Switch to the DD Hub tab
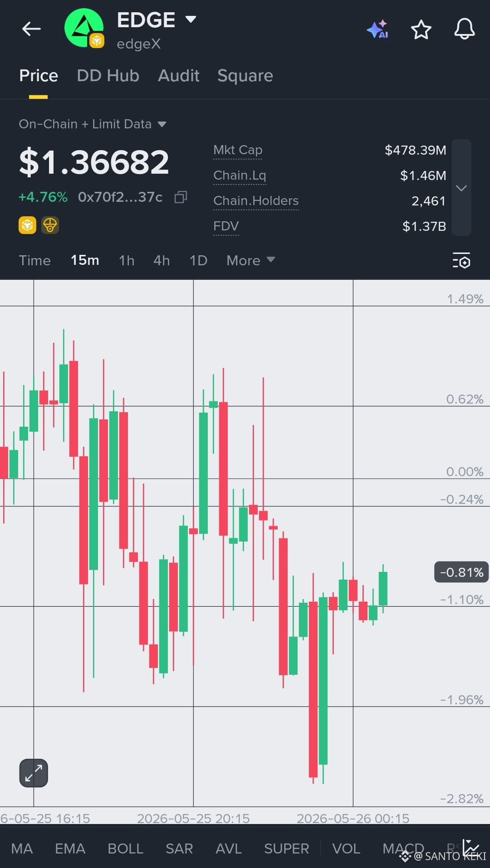The width and height of the screenshot is (490, 868). [108, 76]
